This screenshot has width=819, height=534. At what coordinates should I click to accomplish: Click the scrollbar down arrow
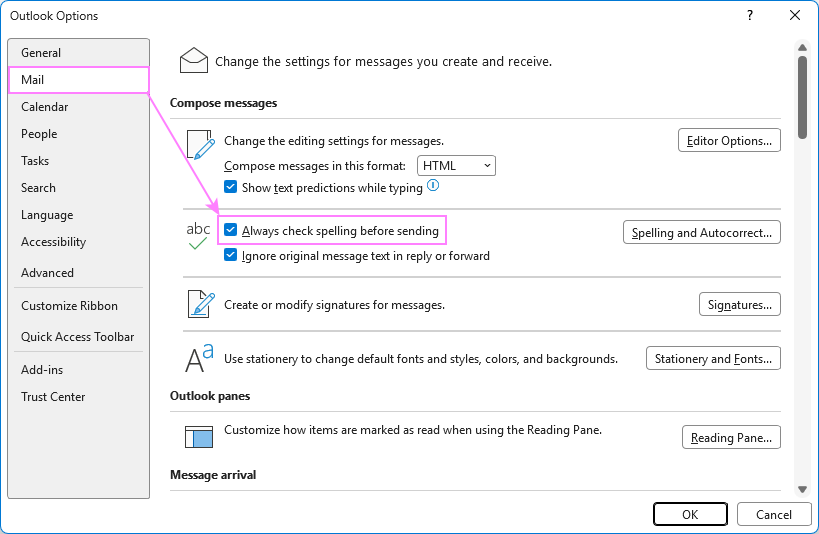tap(802, 489)
